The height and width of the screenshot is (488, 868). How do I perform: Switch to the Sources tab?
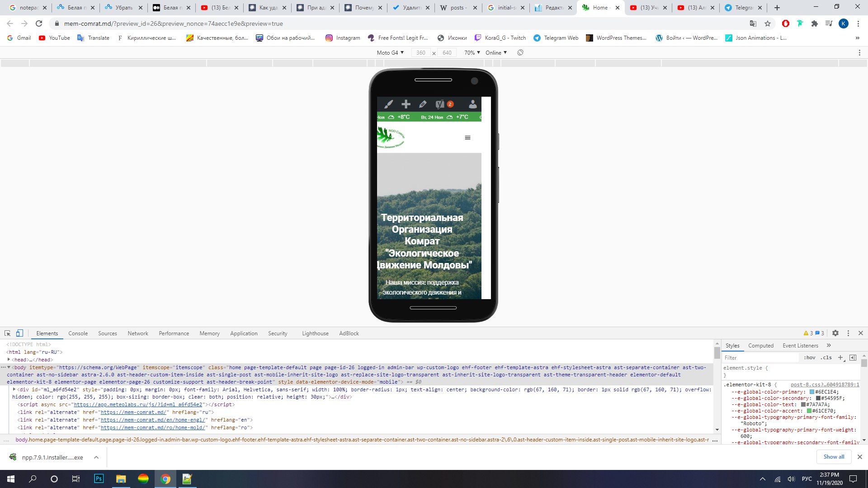coord(108,333)
